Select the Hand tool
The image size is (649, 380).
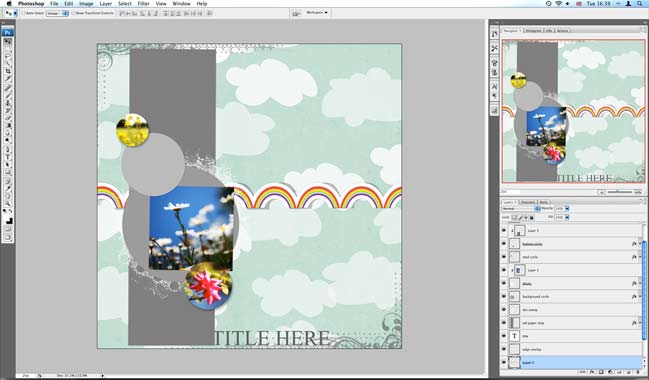8,196
